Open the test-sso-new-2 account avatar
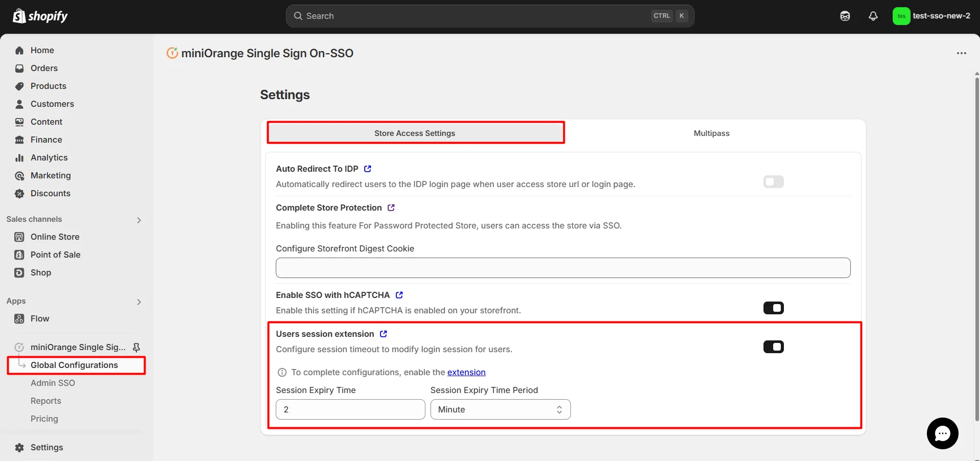The image size is (980, 461). (x=901, y=16)
